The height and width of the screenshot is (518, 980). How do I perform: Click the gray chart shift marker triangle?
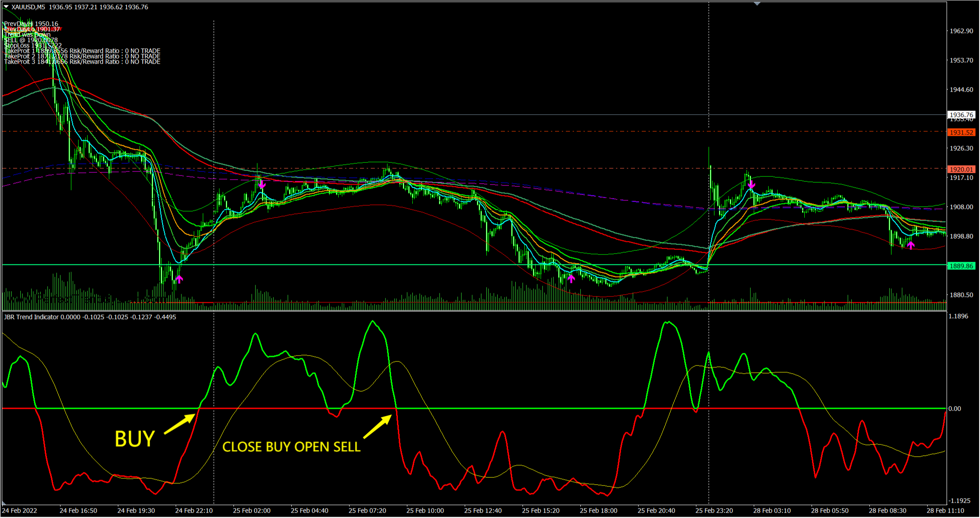click(x=757, y=4)
